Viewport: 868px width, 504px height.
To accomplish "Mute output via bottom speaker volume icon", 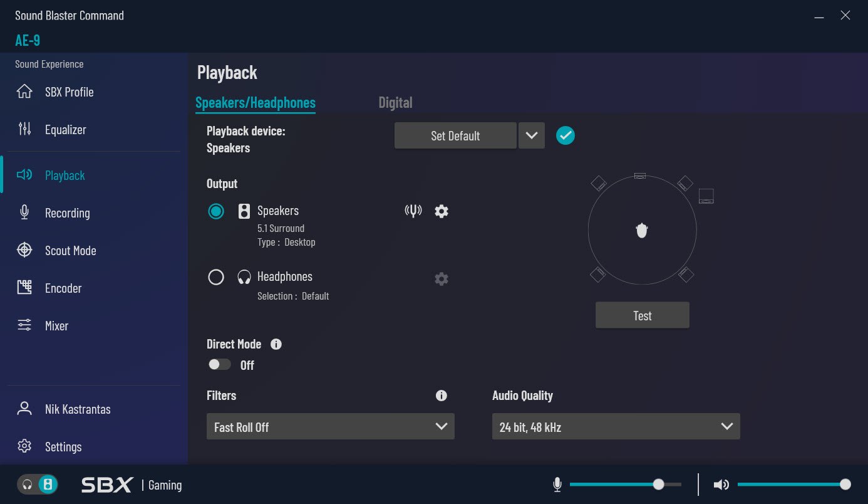I will tap(721, 485).
